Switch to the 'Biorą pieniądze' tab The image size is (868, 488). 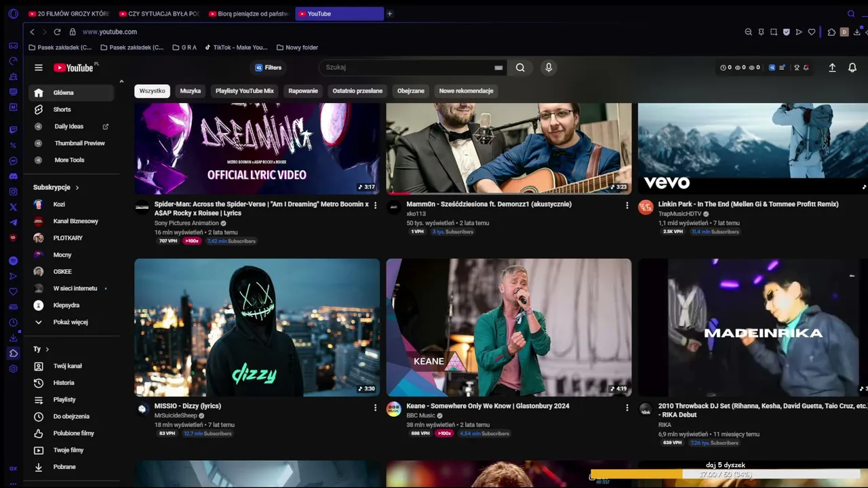tap(250, 14)
